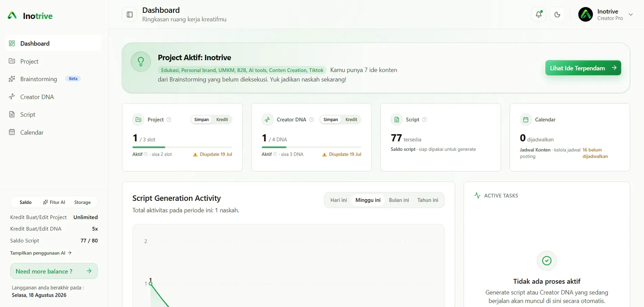
Task: Click the info icon next to Creator DNA card title
Action: click(311, 119)
